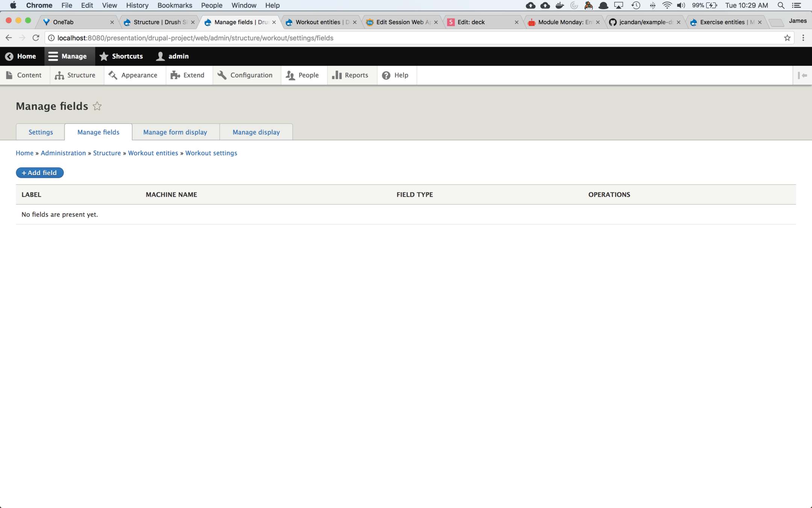
Task: Click the browser reload page icon
Action: point(36,38)
